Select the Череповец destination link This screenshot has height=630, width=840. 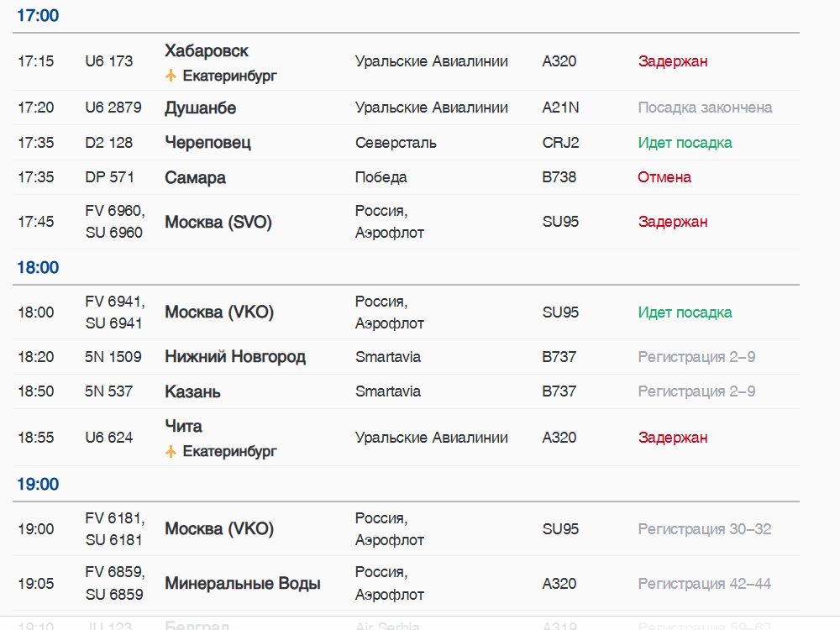point(207,143)
